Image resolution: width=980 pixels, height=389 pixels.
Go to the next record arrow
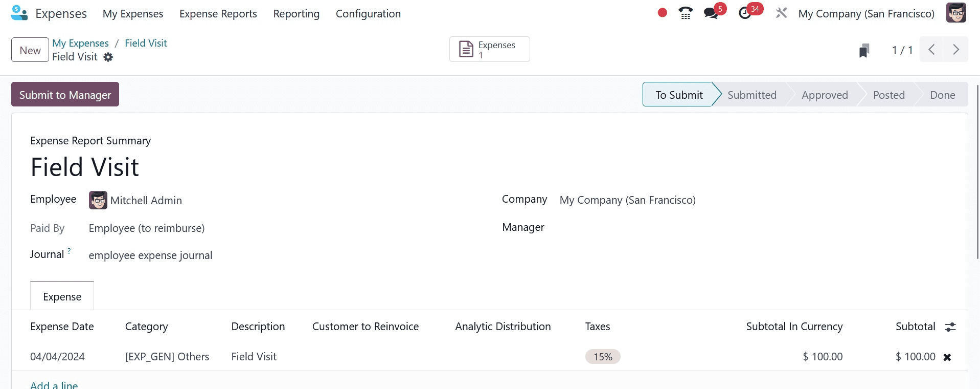[955, 50]
